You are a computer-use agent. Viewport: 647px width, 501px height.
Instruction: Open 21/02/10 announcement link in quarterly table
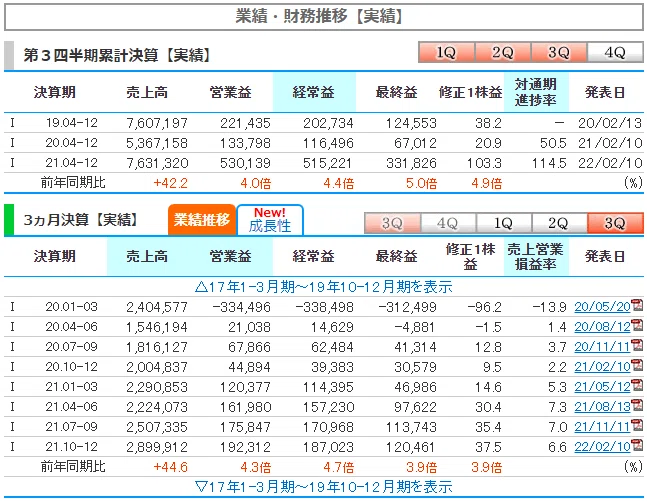tap(602, 367)
